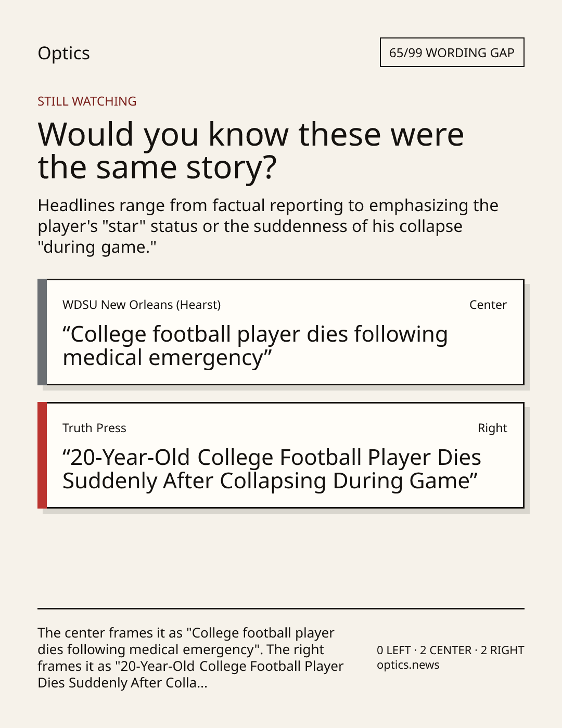Screen dimensions: 562x728
Task: Click the footer summary text about center framing
Action: point(190,658)
